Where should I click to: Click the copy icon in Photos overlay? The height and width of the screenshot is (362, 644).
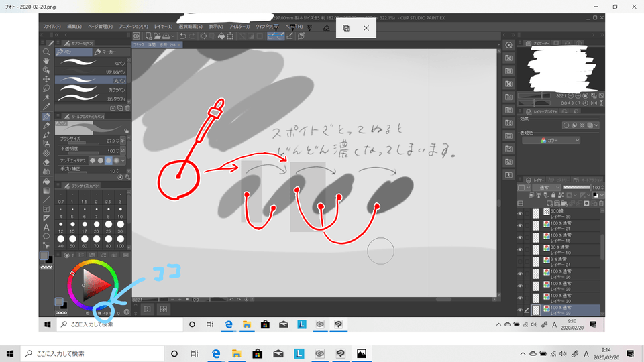[346, 28]
